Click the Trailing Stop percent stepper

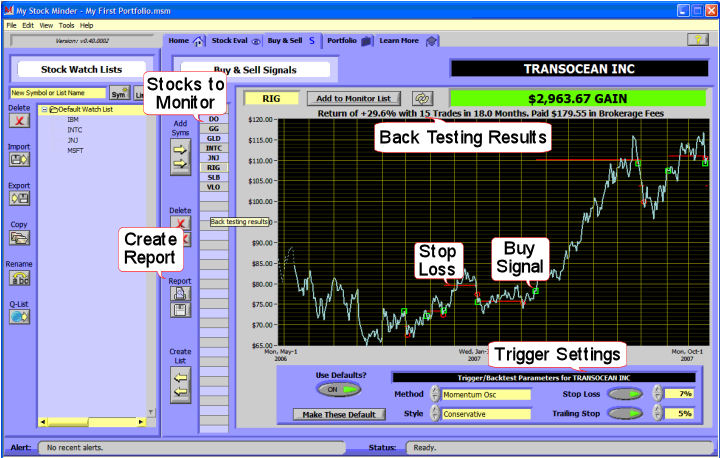(658, 413)
